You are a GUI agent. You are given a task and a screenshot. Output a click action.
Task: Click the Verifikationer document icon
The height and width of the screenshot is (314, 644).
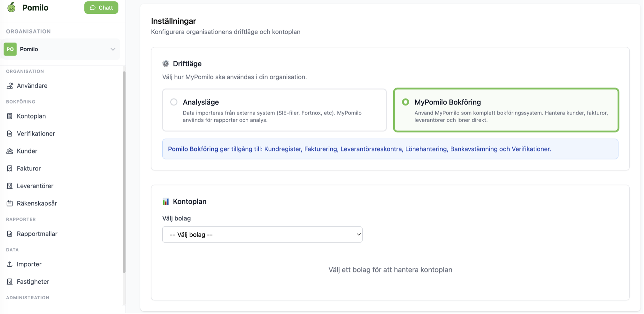click(10, 134)
